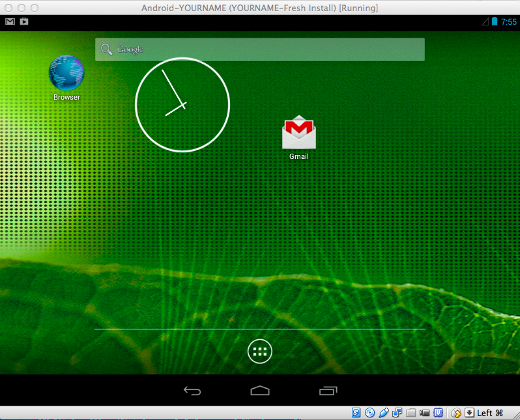Click the Google search bar

point(259,49)
